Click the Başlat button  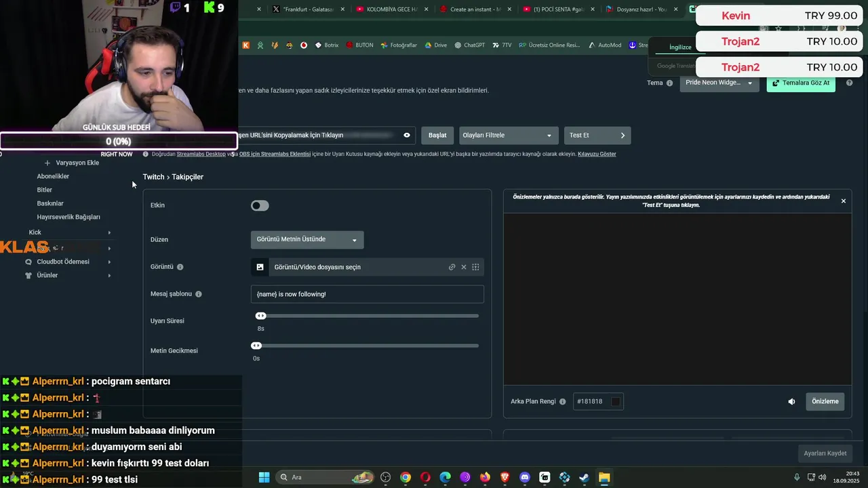pyautogui.click(x=437, y=135)
